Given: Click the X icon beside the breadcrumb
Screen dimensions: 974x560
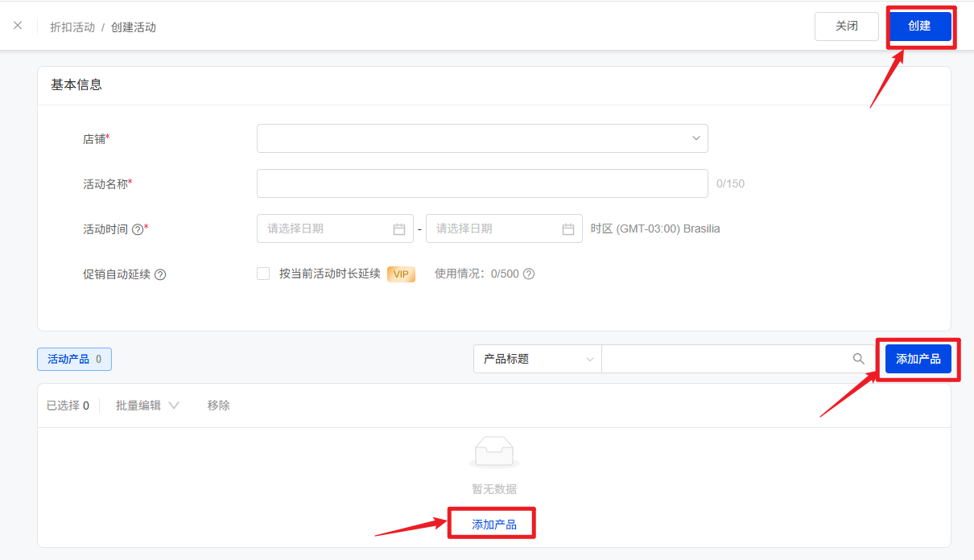Looking at the screenshot, I should [18, 26].
